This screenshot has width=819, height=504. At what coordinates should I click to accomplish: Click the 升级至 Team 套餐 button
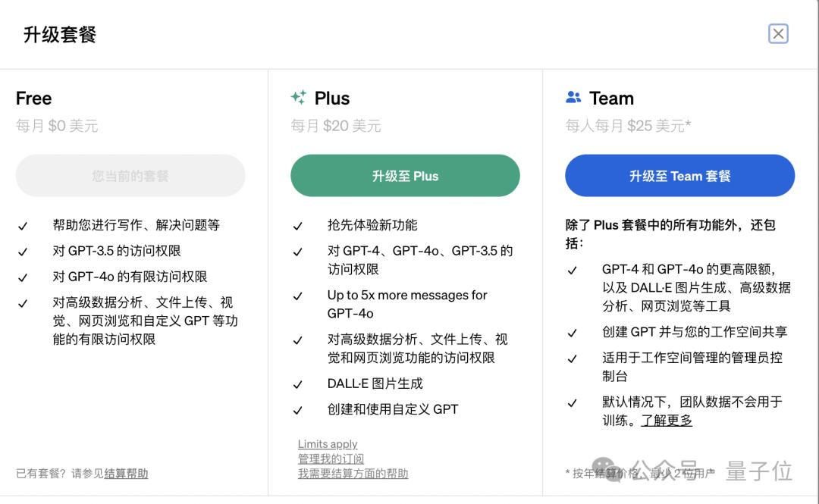pos(679,176)
